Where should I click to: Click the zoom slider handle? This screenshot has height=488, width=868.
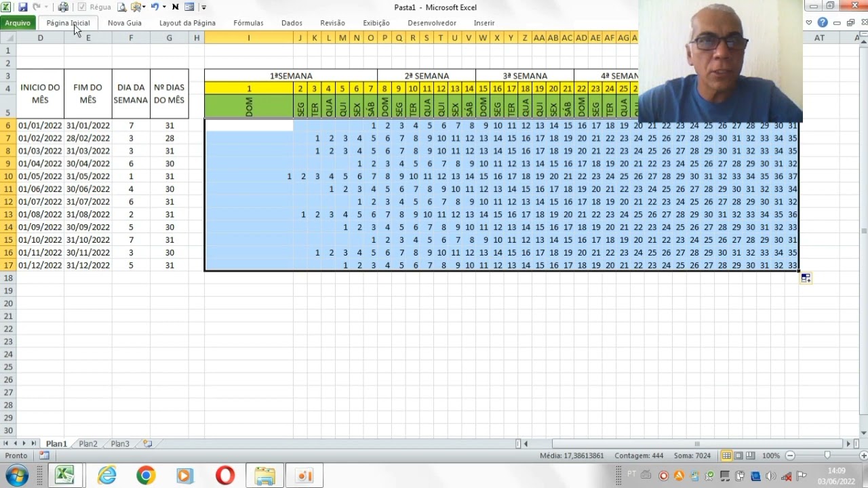tap(827, 455)
